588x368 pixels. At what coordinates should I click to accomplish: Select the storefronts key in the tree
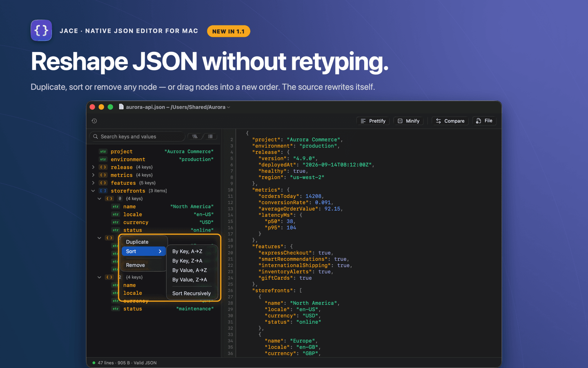[x=128, y=191]
